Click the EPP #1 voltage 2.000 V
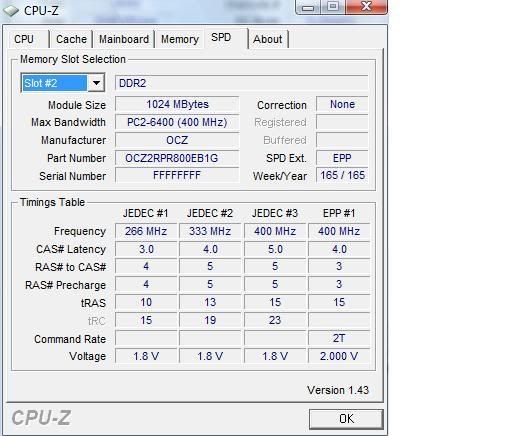Viewport: 512px width, 436px height. pyautogui.click(x=339, y=356)
